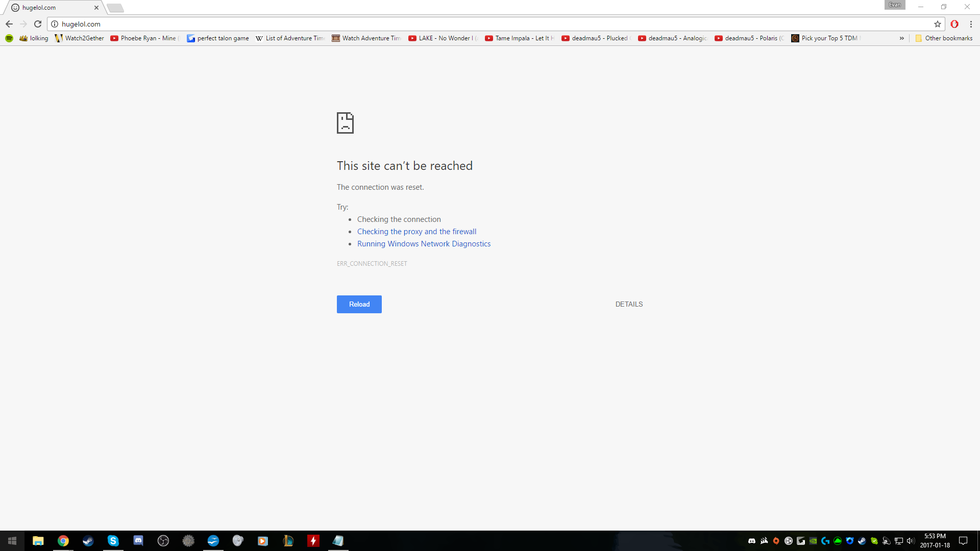Click Running Windows Network Diagnostics link
980x551 pixels.
424,244
